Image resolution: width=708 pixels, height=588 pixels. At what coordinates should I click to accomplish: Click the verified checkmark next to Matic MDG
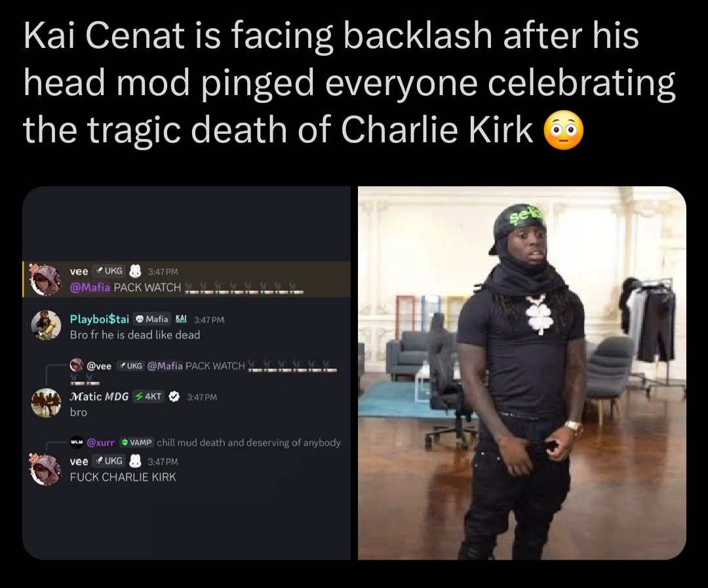click(174, 397)
